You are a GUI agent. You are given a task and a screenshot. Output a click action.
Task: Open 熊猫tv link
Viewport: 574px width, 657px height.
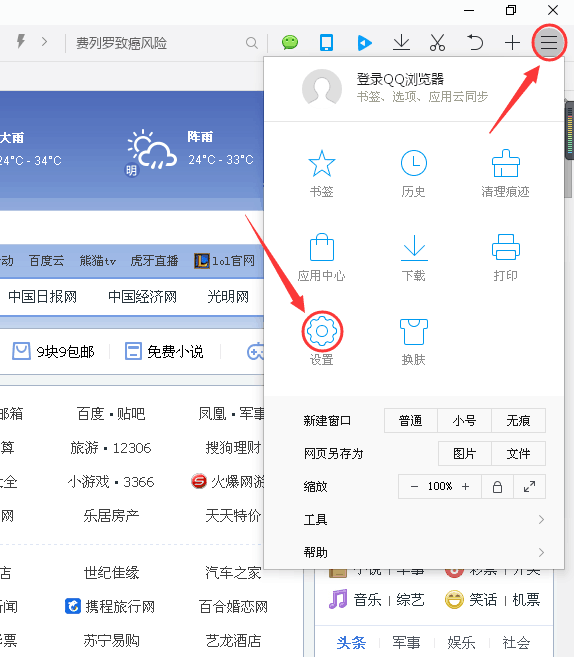(98, 261)
